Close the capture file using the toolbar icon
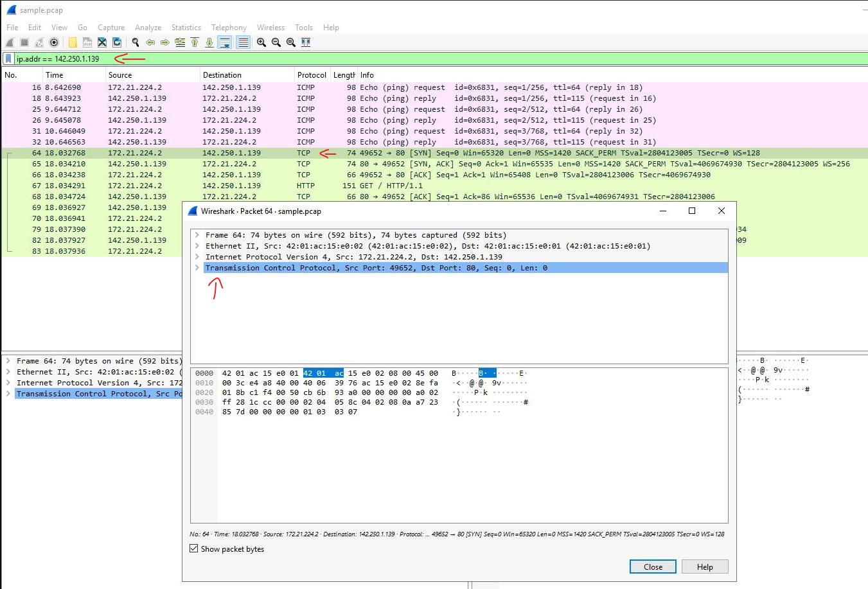The image size is (868, 589). (102, 42)
